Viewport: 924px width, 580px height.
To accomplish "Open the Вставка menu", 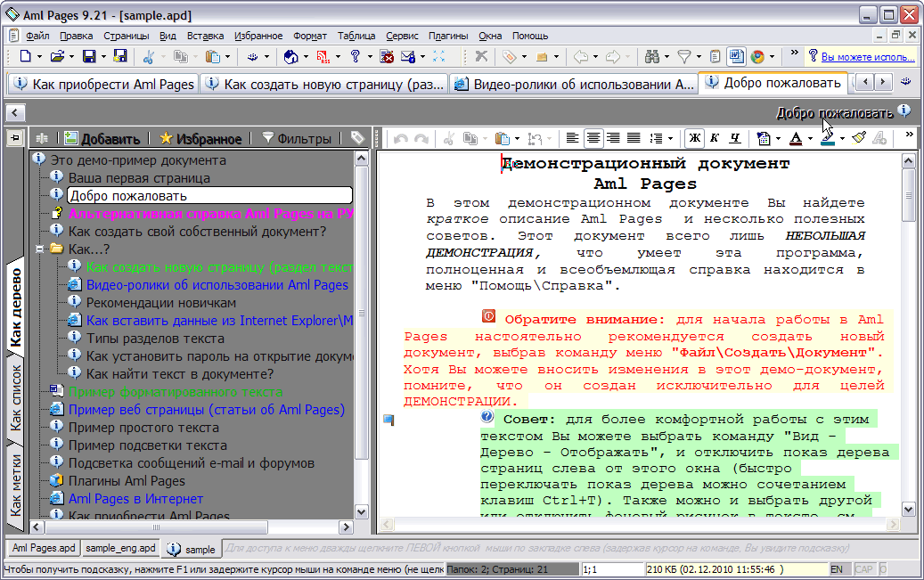I will (x=205, y=36).
